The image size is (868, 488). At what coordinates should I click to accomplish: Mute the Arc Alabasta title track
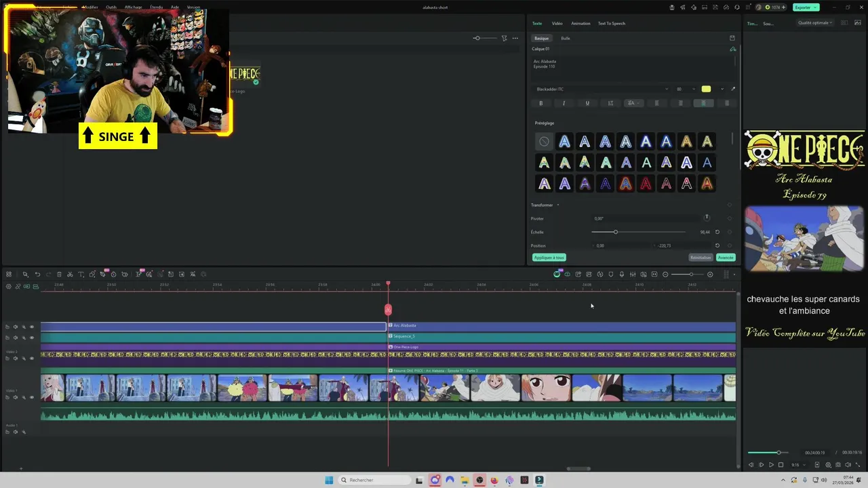pos(16,327)
